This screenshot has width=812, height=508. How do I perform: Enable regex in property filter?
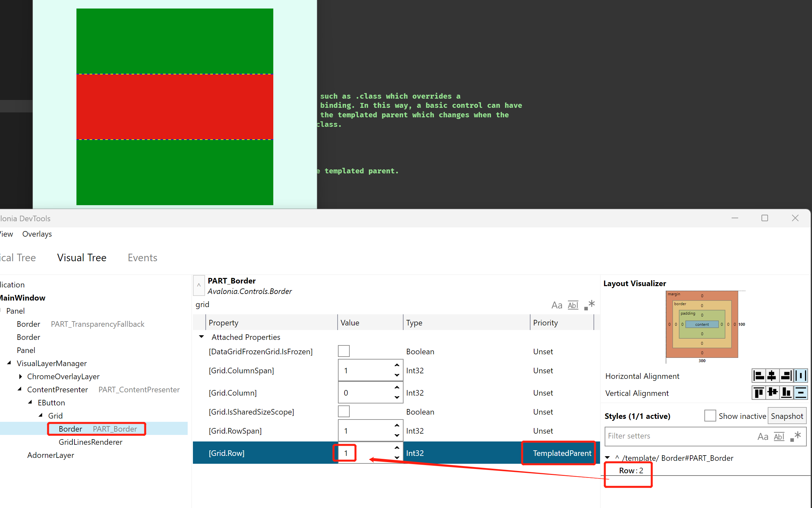click(x=590, y=305)
